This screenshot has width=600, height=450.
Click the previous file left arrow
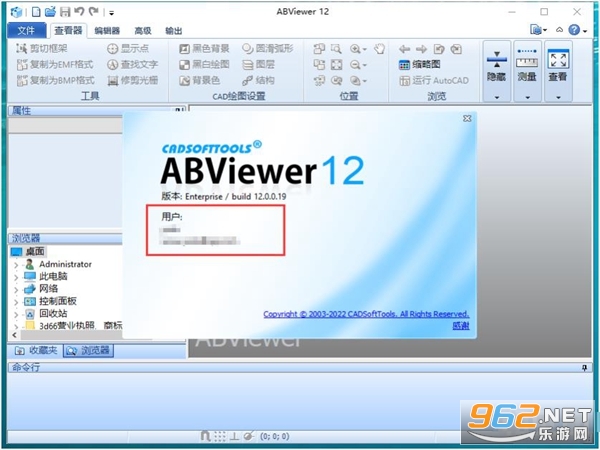(404, 49)
